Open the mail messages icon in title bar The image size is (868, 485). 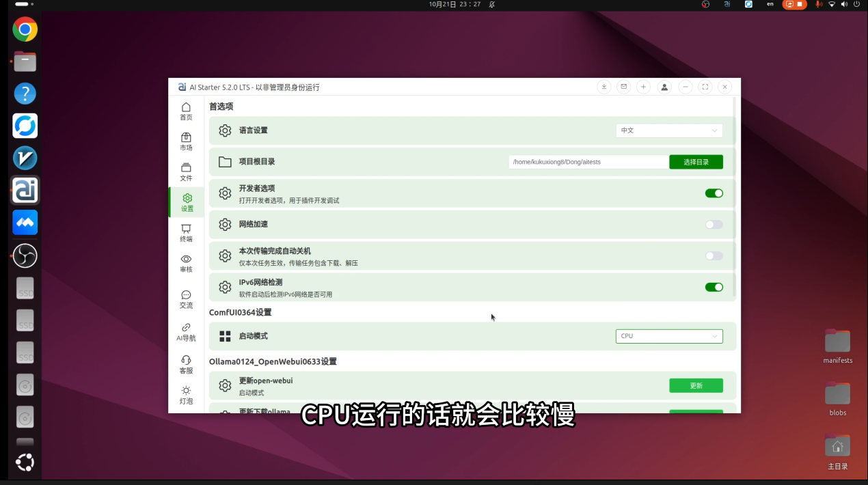(623, 87)
